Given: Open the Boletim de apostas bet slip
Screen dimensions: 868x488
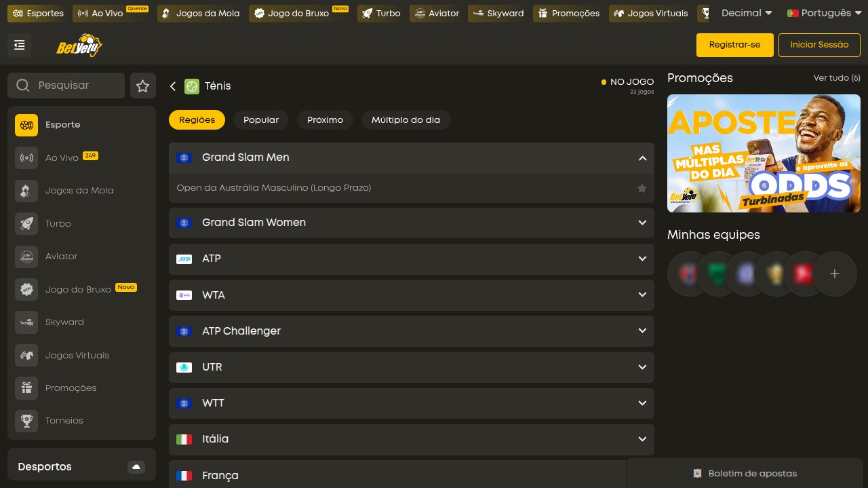Looking at the screenshot, I should click(745, 474).
